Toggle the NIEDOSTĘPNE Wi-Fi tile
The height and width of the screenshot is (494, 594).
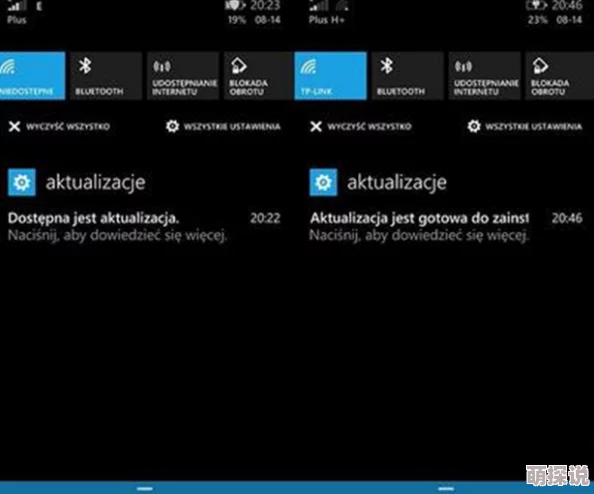(x=33, y=76)
